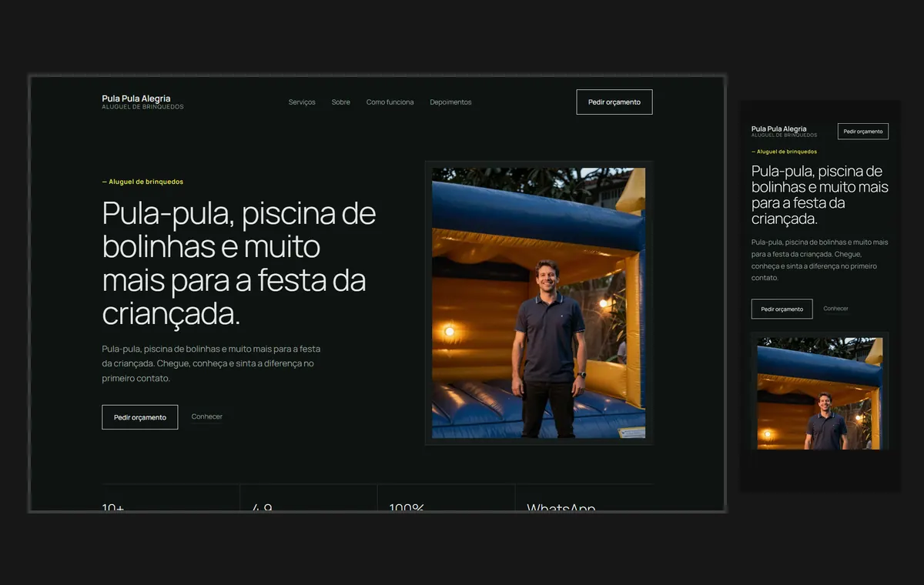Open Serviços in the desktop navigation
The height and width of the screenshot is (585, 924).
(x=302, y=102)
